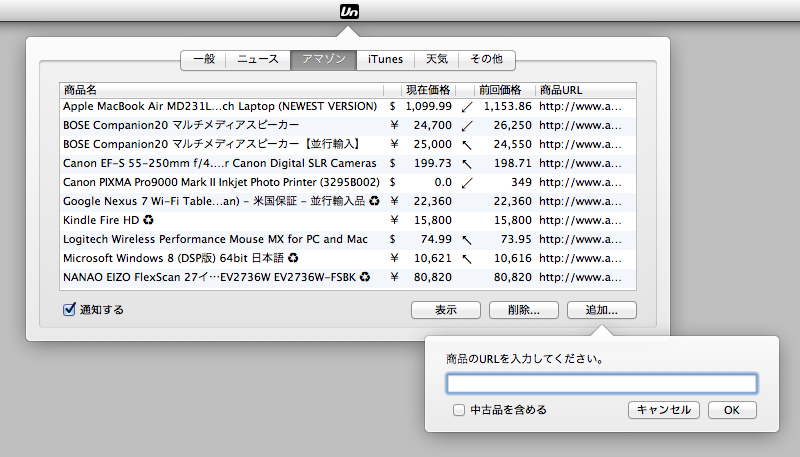Focus the product URL input field
800x457 pixels.
tap(601, 383)
